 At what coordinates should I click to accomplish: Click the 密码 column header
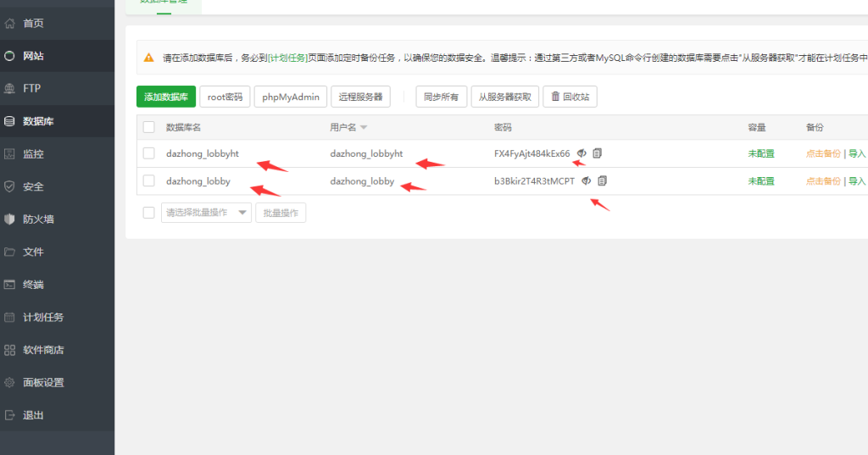[503, 127]
